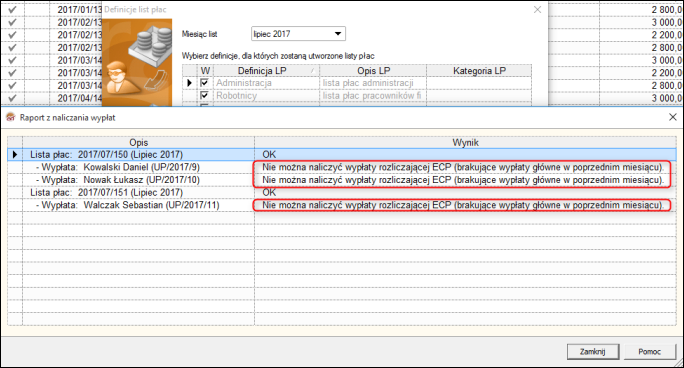Viewport: 684px width, 368px height.
Task: Click the Zamknij button
Action: [592, 351]
